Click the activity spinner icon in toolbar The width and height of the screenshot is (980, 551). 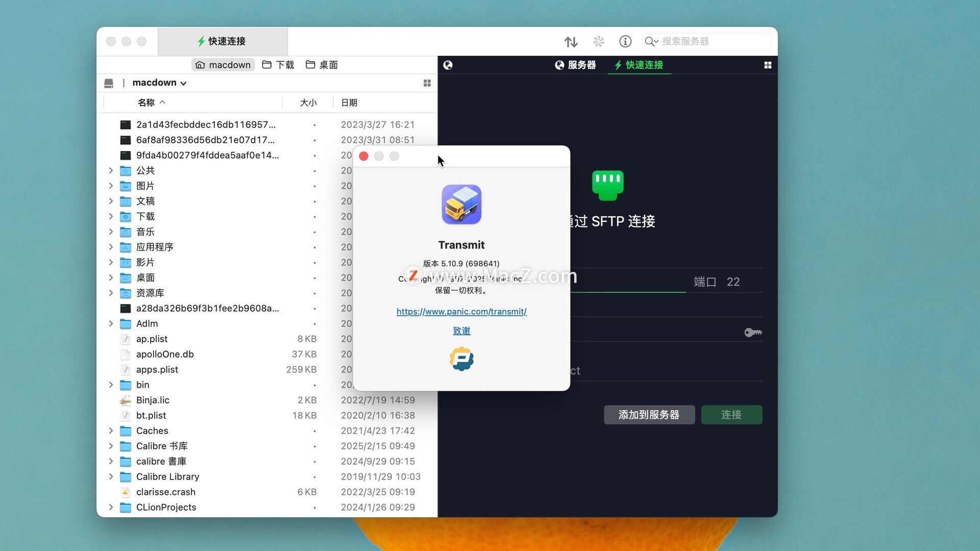coord(599,41)
